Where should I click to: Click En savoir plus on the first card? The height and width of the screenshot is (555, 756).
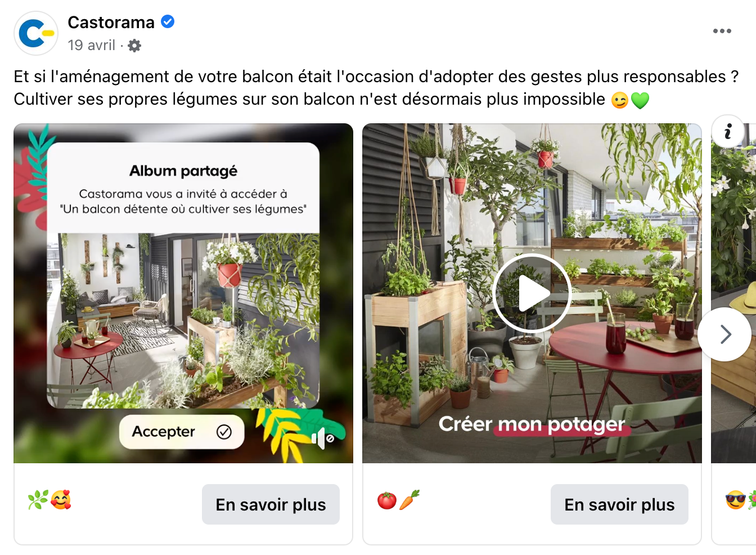click(x=271, y=504)
